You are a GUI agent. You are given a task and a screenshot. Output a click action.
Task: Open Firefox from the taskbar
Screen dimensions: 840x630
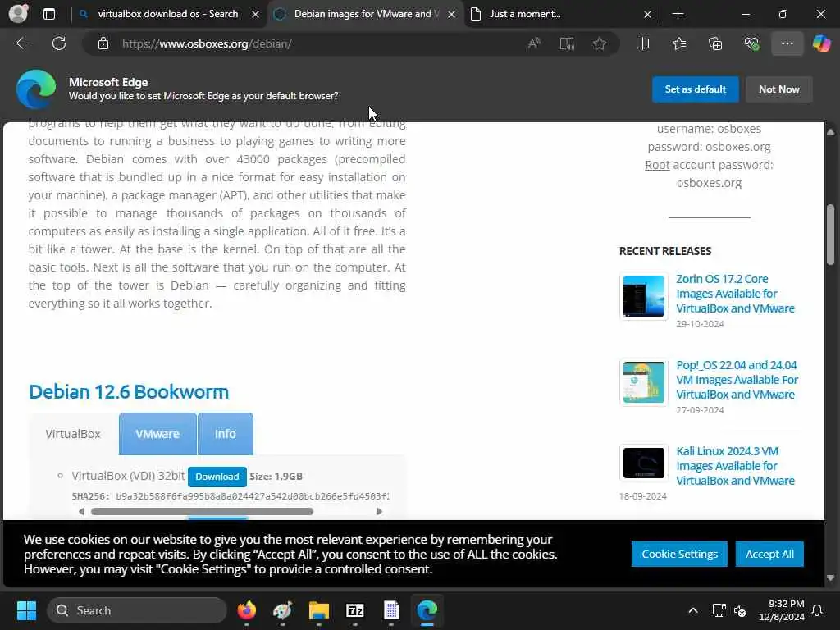coord(246,610)
